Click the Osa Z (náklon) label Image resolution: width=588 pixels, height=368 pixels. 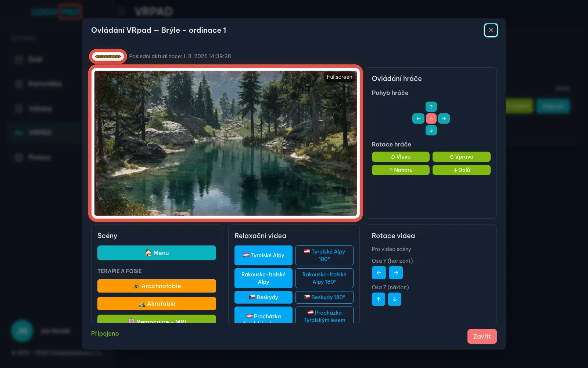(390, 287)
